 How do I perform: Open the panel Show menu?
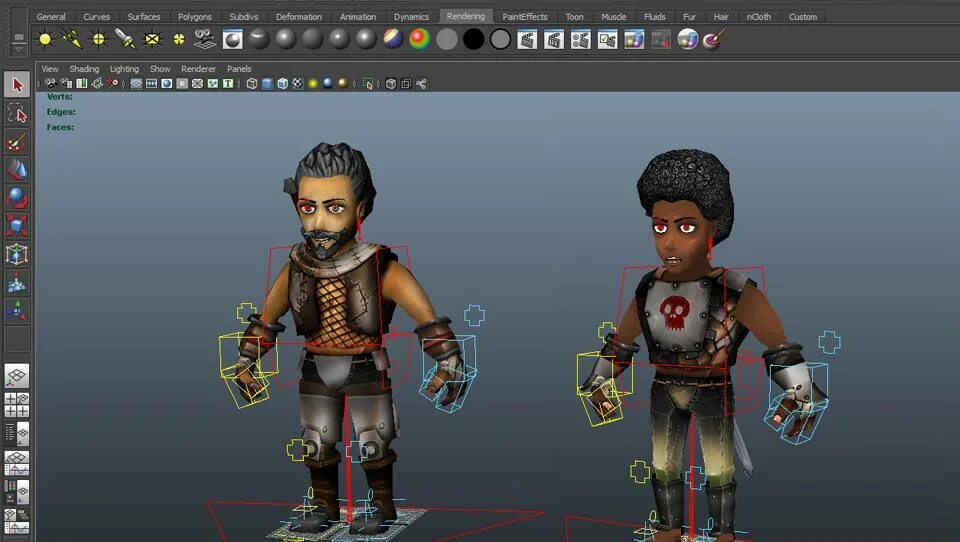point(160,69)
